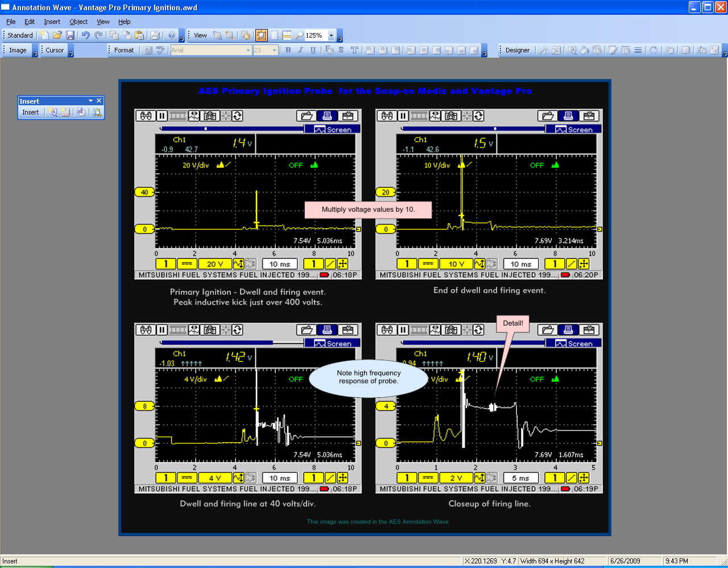Viewport: 728px width, 568px height.
Task: Click caption 'Closeup of firing line.'
Action: (489, 504)
